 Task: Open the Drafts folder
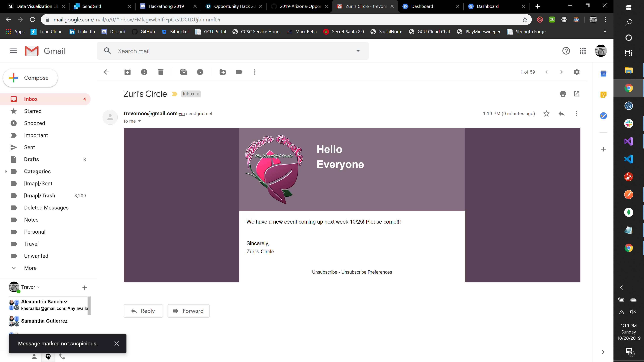(32, 159)
